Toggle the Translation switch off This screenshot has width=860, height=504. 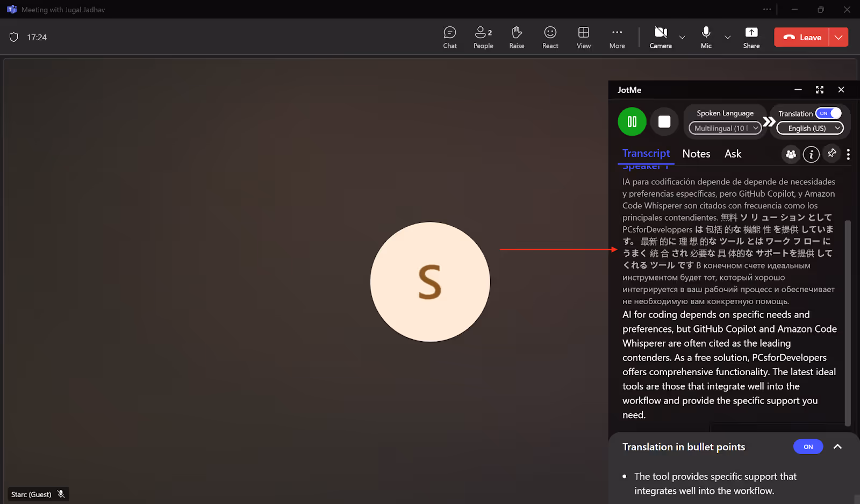click(828, 113)
